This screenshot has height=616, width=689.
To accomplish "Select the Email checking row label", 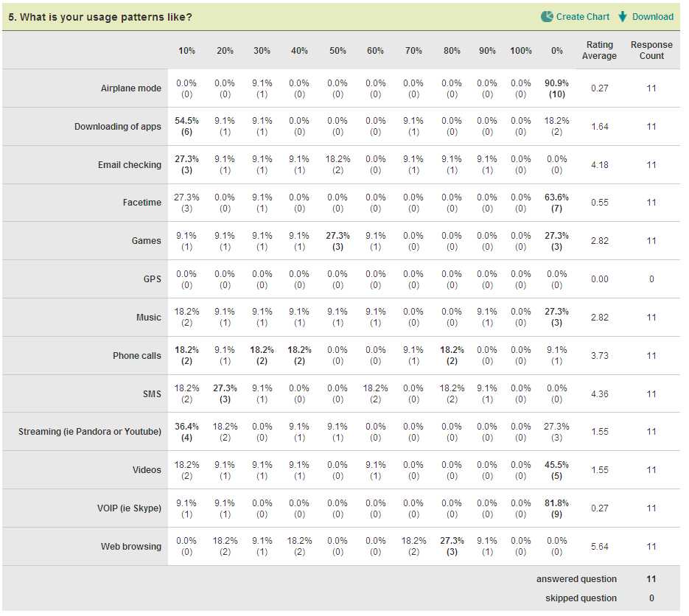I will pyautogui.click(x=130, y=165).
